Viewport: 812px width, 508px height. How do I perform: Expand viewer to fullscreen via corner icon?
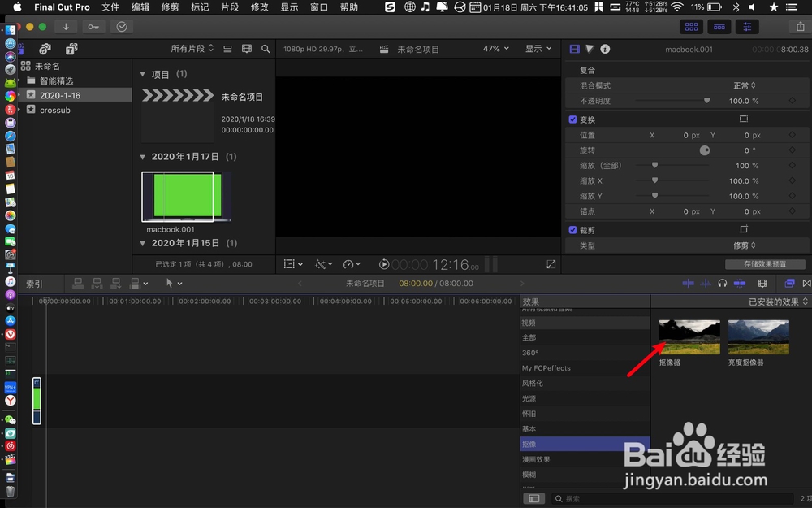coord(551,263)
